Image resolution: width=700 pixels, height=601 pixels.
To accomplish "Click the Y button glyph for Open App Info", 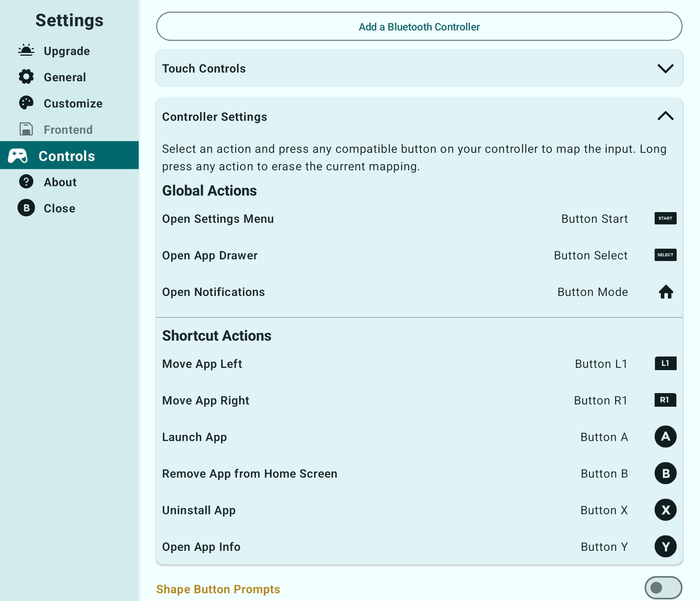I will 665,546.
